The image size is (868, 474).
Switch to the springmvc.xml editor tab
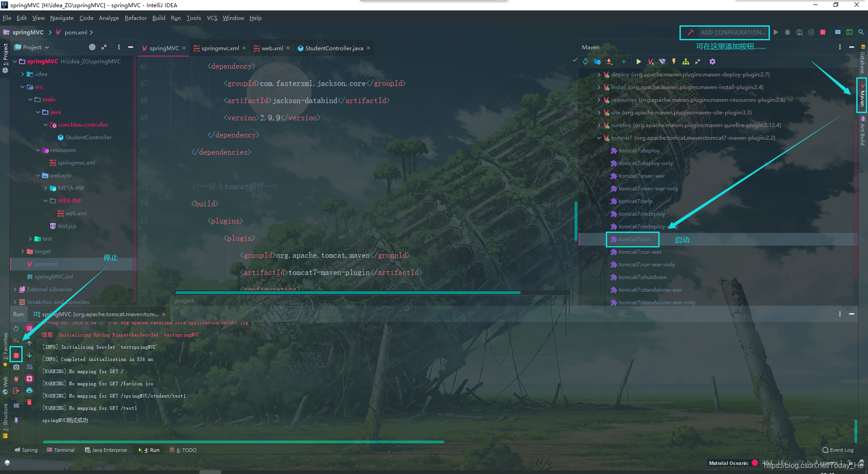tap(220, 48)
